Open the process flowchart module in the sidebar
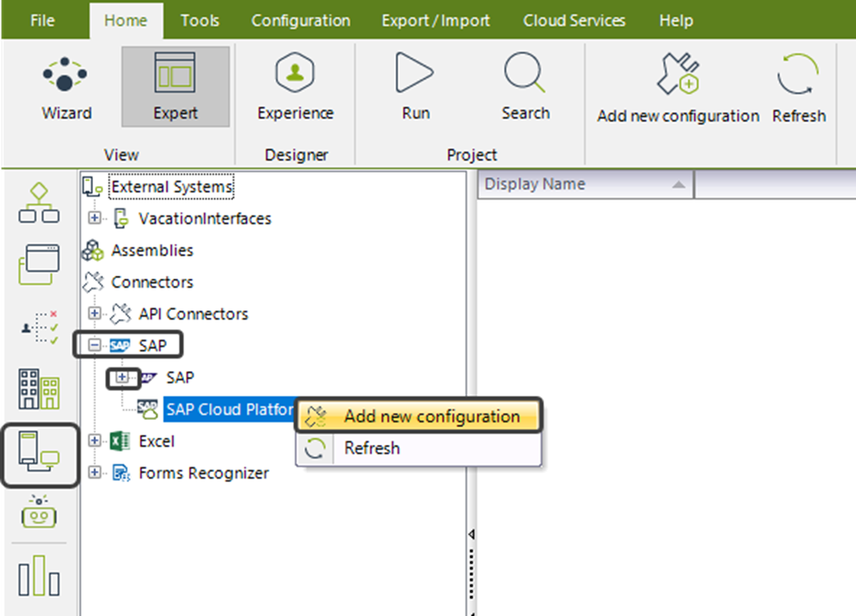The width and height of the screenshot is (856, 616). pos(38,203)
